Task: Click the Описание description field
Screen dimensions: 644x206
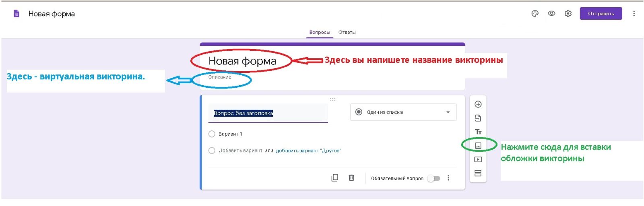Action: 220,77
